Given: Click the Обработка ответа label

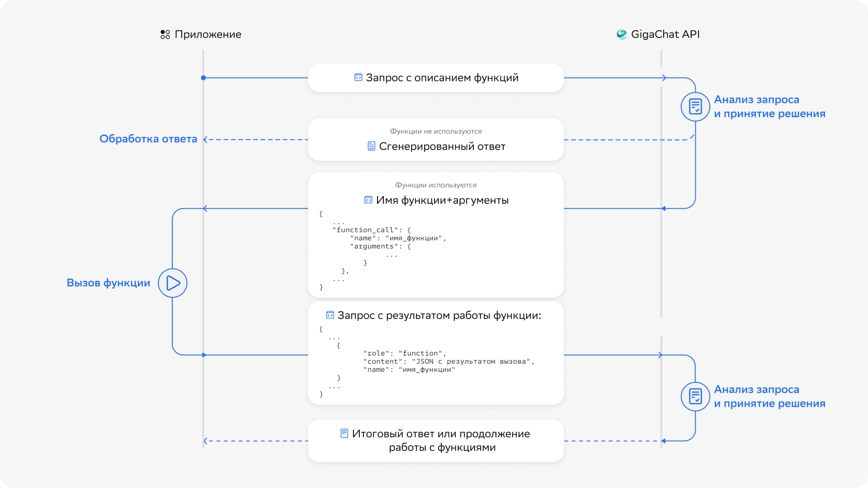Looking at the screenshot, I should click(x=148, y=139).
